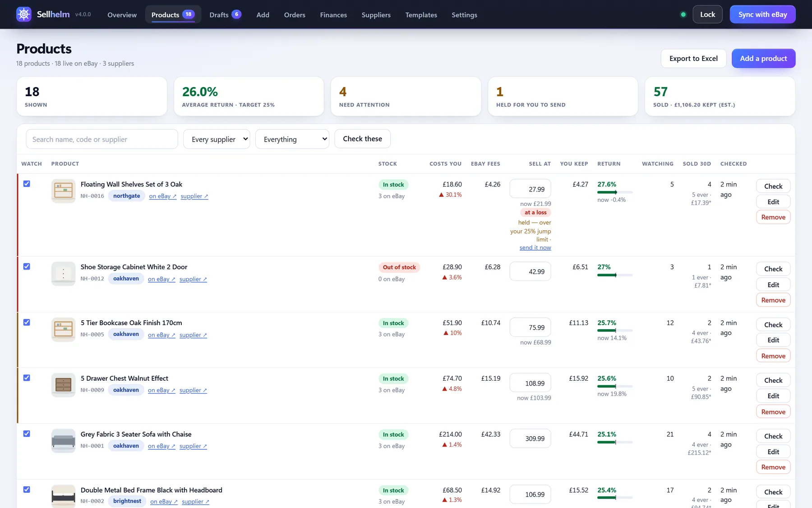Screen dimensions: 812x508
Task: Open Double Metal Bed Frame thumbnail
Action: [x=63, y=496]
